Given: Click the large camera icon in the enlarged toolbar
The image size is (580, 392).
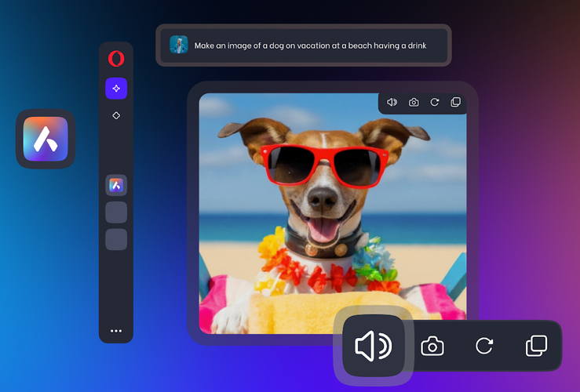Looking at the screenshot, I should coord(432,347).
